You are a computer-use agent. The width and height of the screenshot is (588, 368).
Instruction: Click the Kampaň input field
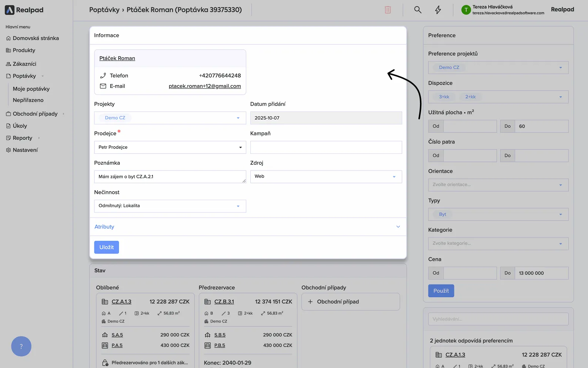(326, 147)
